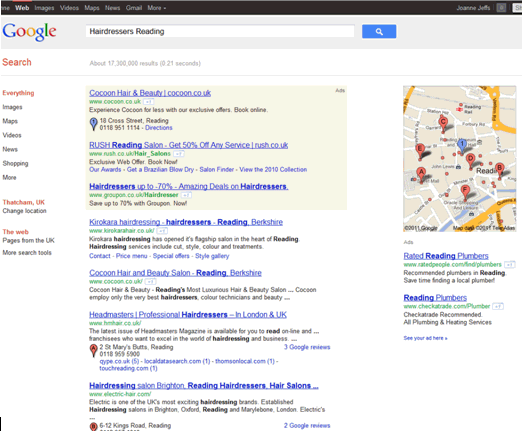Open Kirokara hairdressing result title
Image resolution: width=522 pixels, height=433 pixels.
point(186,222)
